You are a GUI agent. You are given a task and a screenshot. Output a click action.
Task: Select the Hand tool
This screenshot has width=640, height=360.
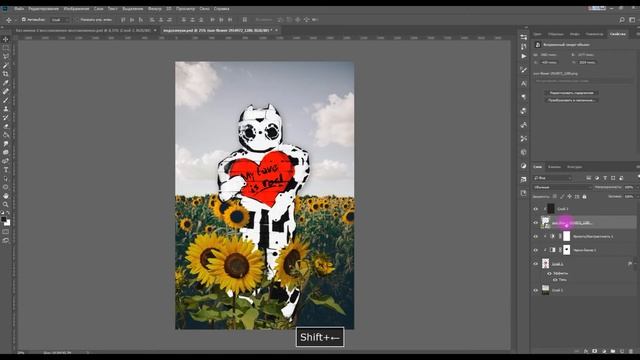[6, 196]
